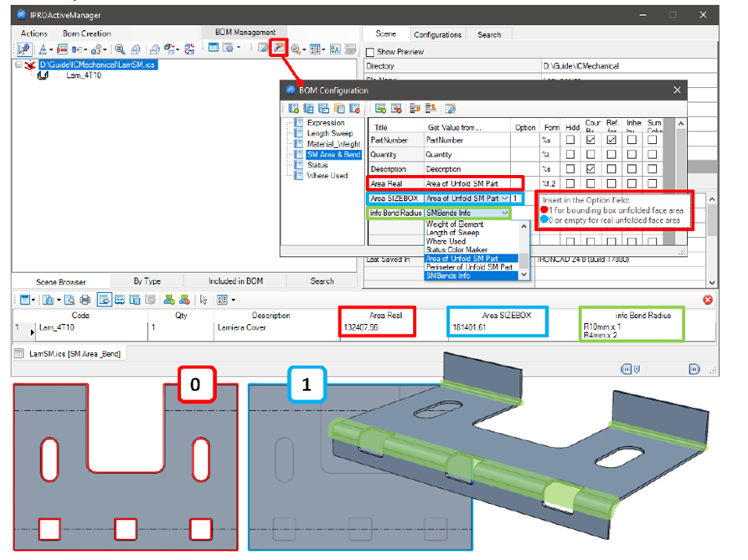748x560 pixels.
Task: Toggle Hidden checkbox in PartNumber row
Action: [570, 140]
